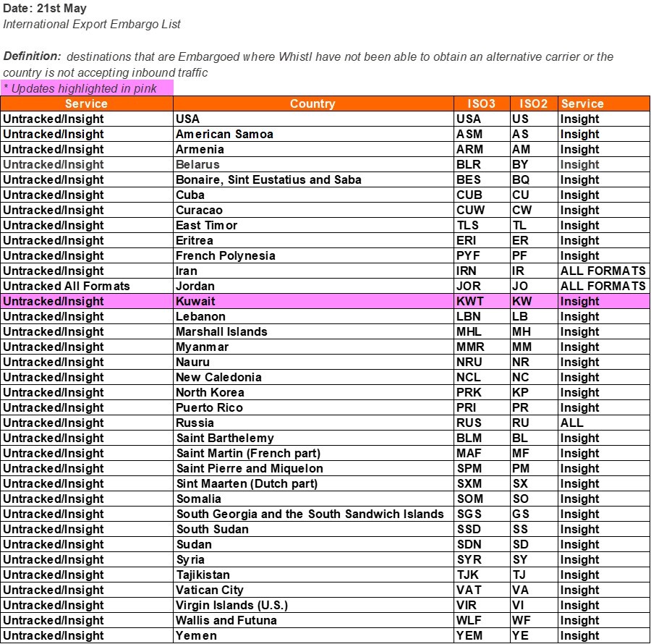Click the first Service column header
This screenshot has height=644, width=651.
pyautogui.click(x=86, y=103)
